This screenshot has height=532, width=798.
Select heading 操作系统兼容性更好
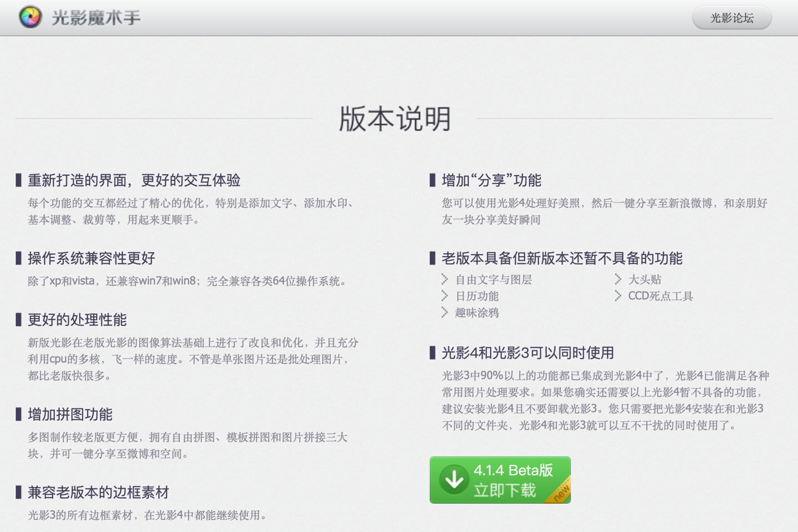coord(91,258)
